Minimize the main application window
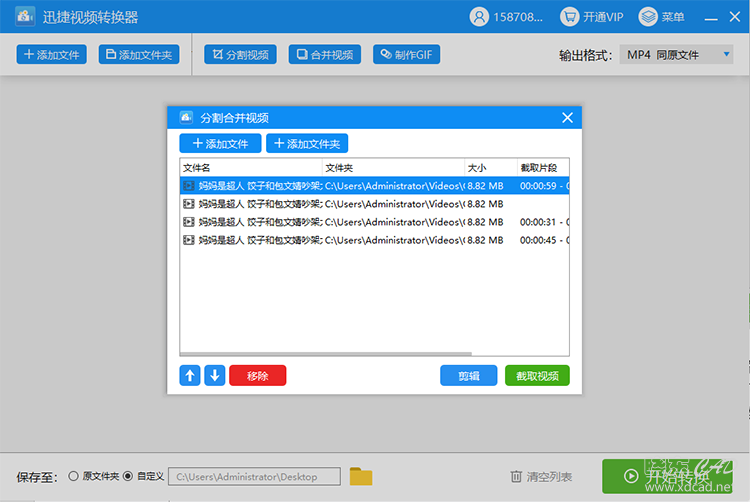 pos(711,18)
